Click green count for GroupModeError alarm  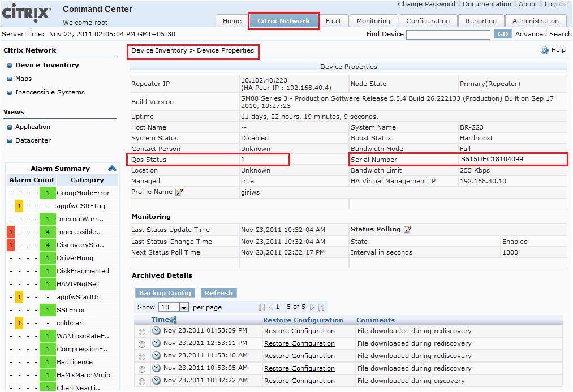coord(48,193)
